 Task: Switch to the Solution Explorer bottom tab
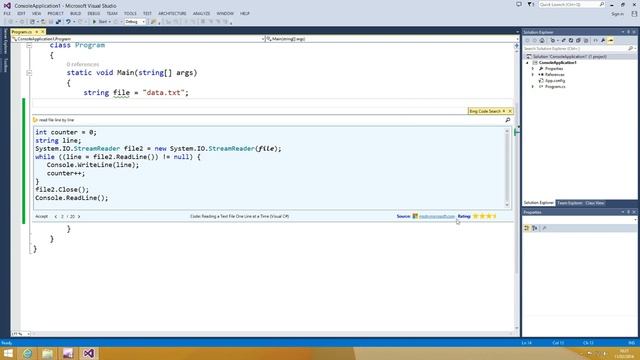point(538,203)
